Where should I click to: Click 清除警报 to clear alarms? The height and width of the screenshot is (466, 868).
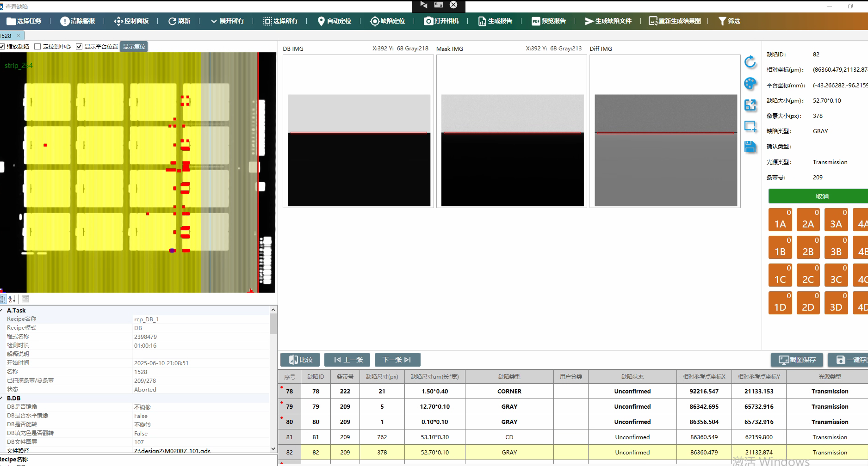click(x=78, y=21)
